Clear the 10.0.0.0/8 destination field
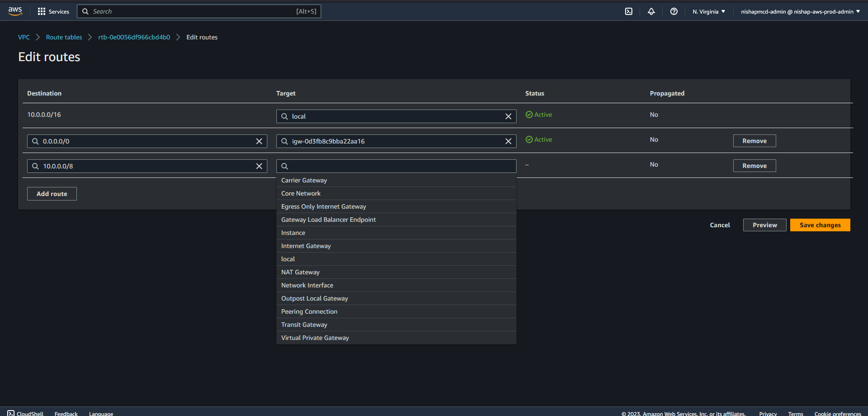 pyautogui.click(x=259, y=166)
